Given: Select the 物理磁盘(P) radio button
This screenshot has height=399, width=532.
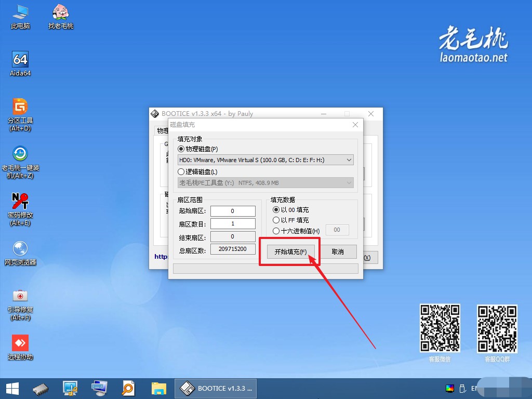Looking at the screenshot, I should click(181, 149).
